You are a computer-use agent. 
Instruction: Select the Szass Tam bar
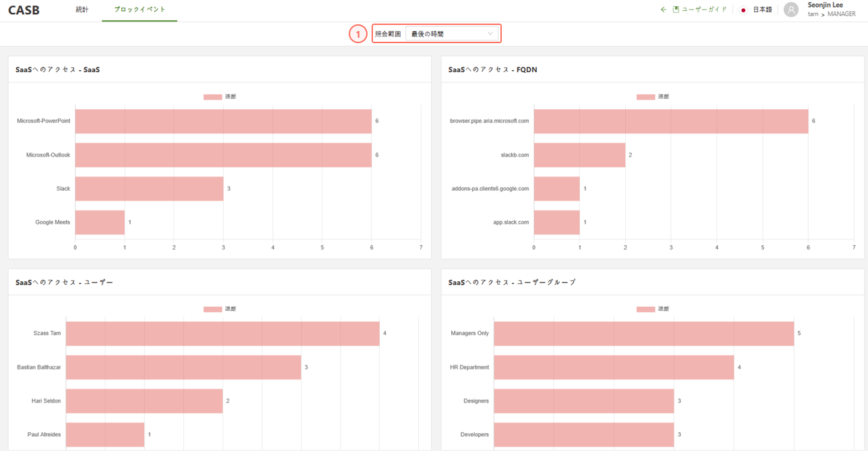point(223,334)
